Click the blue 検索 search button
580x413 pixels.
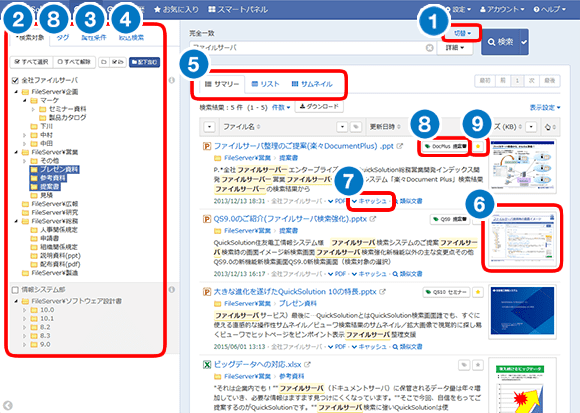coord(500,42)
